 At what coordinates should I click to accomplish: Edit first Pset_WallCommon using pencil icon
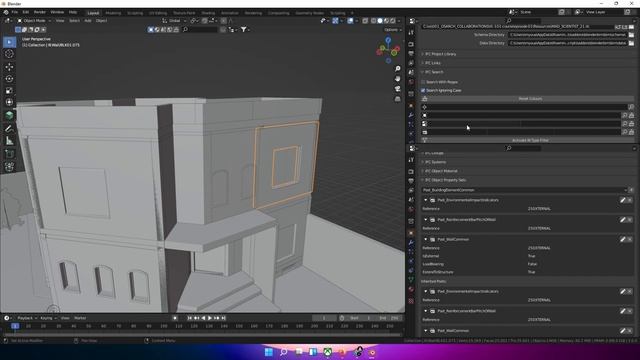(x=623, y=239)
